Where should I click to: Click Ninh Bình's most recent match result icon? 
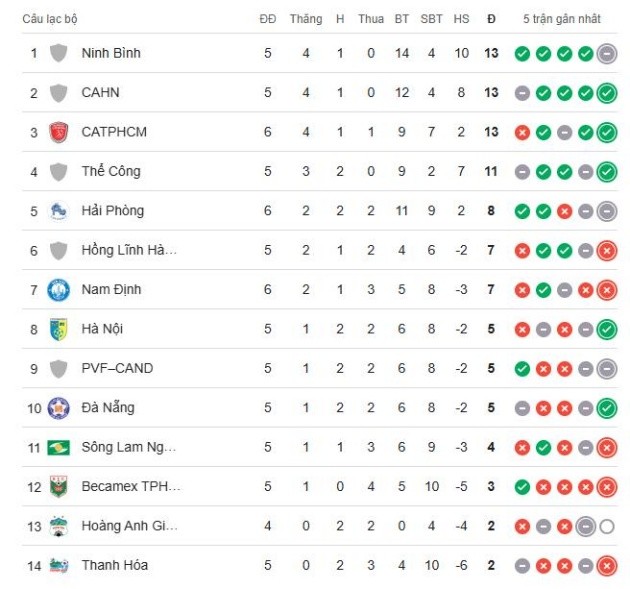pyautogui.click(x=606, y=54)
